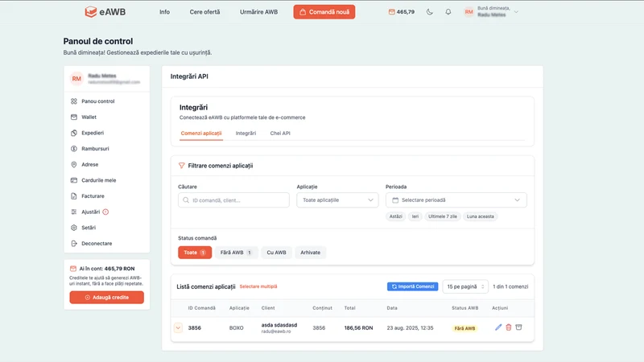Click Importă Comenzi button

(x=412, y=286)
